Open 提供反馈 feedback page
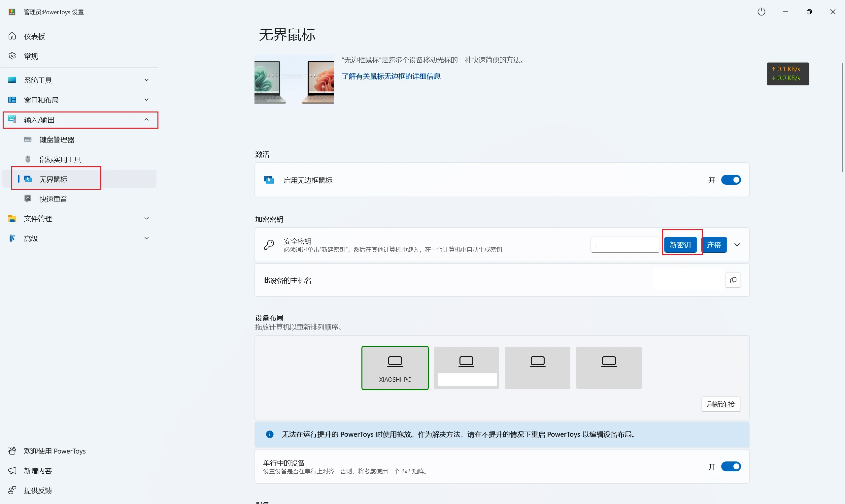This screenshot has height=504, width=845. 79,490
